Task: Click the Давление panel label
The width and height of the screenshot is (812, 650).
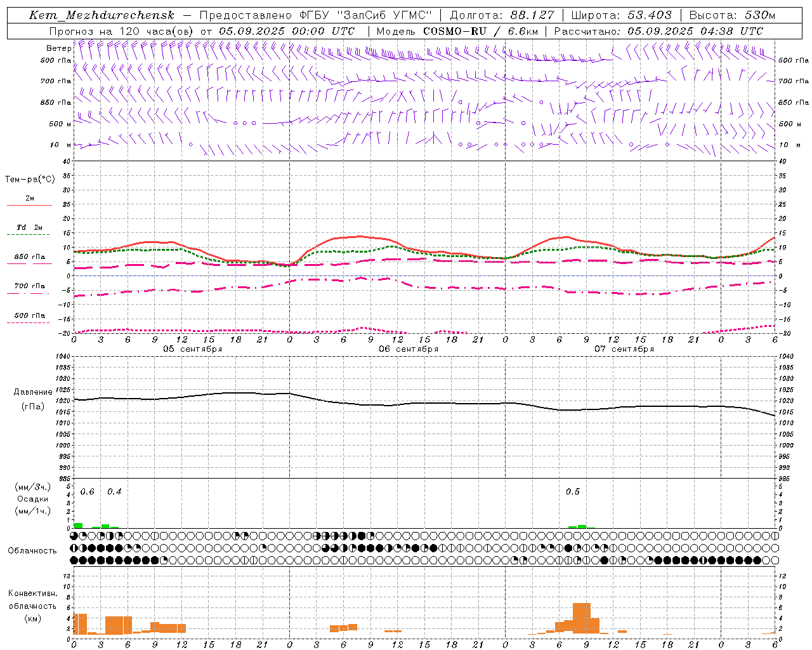Action: 33,392
